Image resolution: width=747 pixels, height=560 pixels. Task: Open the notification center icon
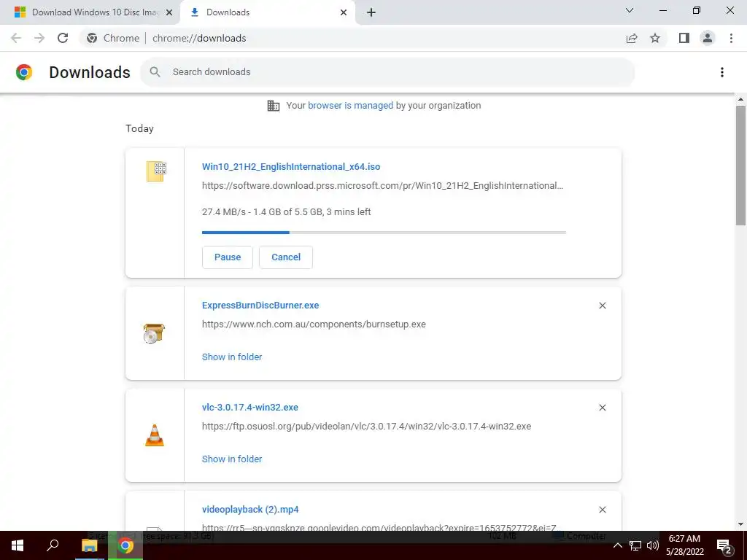(x=724, y=545)
